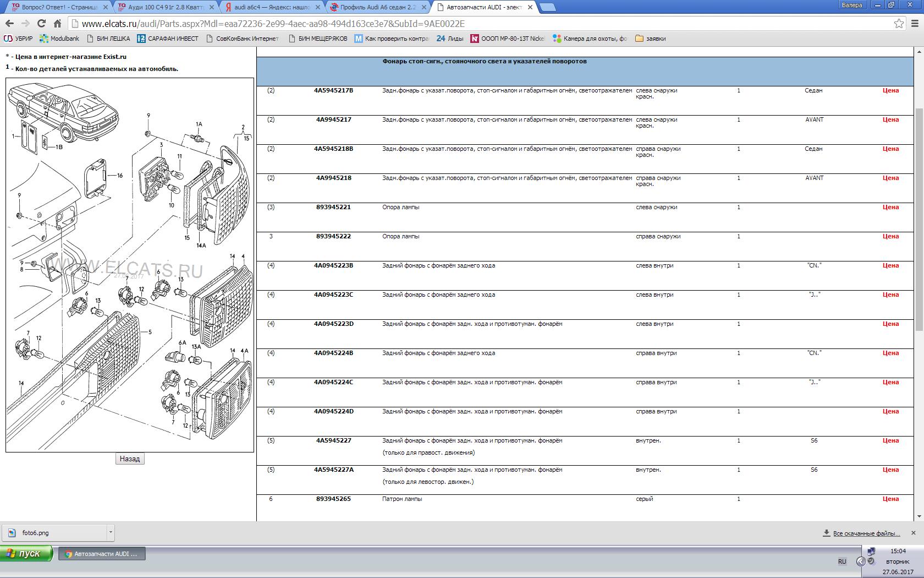
Task: Open the УБРИР bookmark
Action: pyautogui.click(x=18, y=39)
